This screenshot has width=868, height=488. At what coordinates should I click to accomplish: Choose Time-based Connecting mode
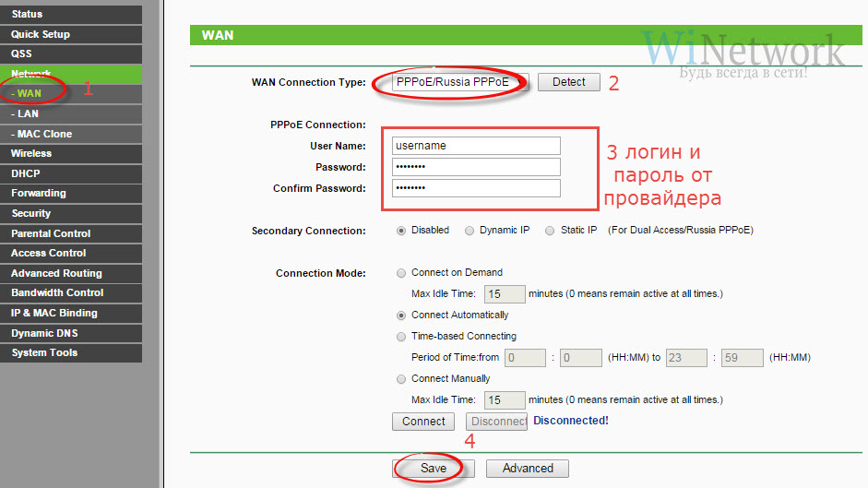(x=401, y=336)
